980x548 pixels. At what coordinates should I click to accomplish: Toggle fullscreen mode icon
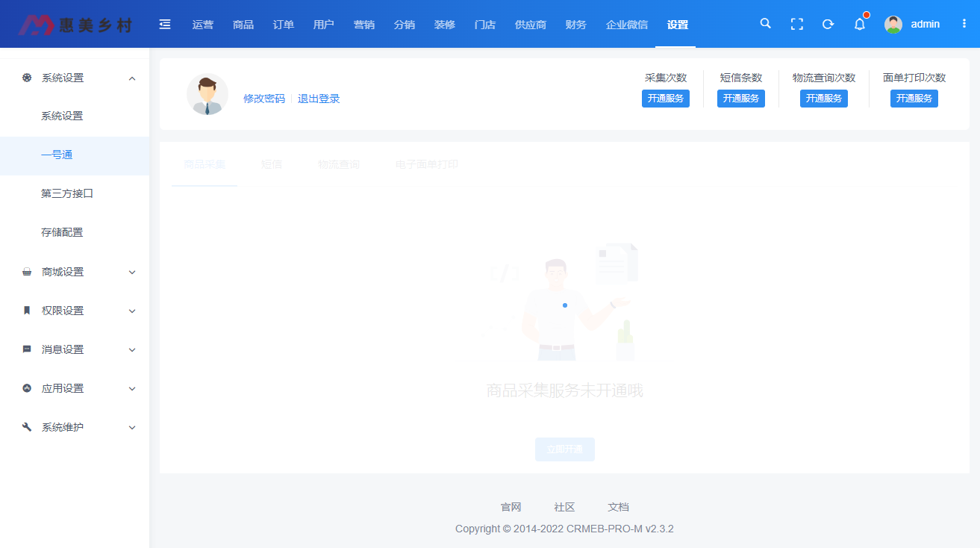click(796, 24)
